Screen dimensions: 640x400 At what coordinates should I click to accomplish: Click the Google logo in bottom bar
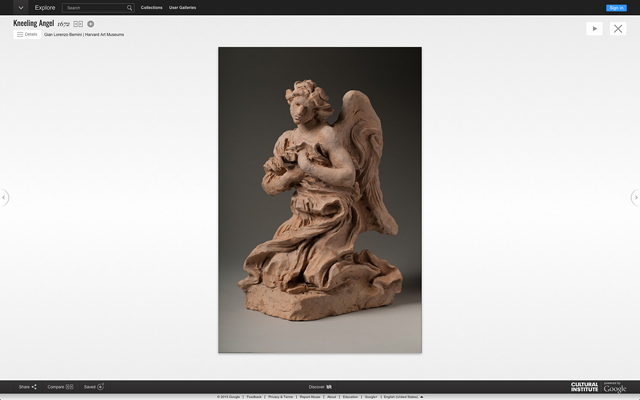pyautogui.click(x=615, y=387)
